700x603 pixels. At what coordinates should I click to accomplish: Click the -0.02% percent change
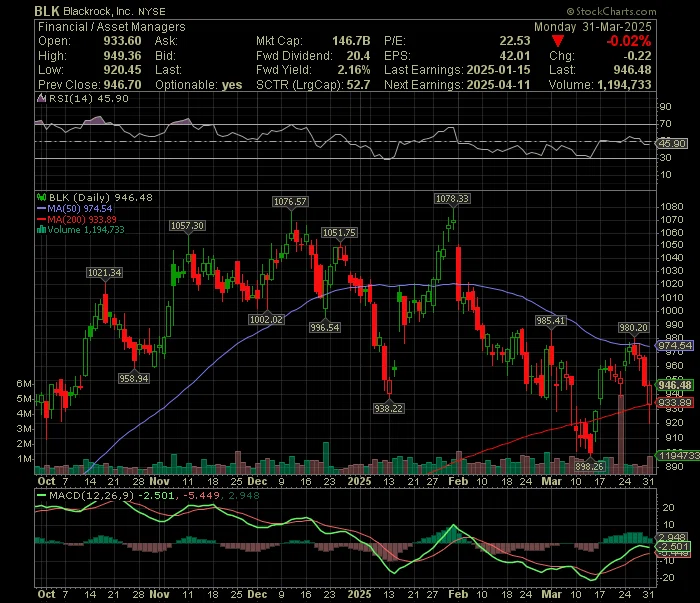point(629,41)
